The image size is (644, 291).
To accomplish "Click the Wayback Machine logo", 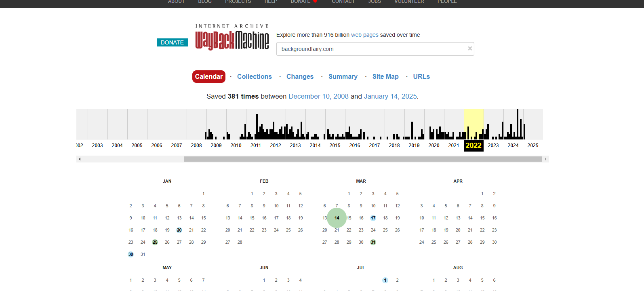I will click(232, 37).
